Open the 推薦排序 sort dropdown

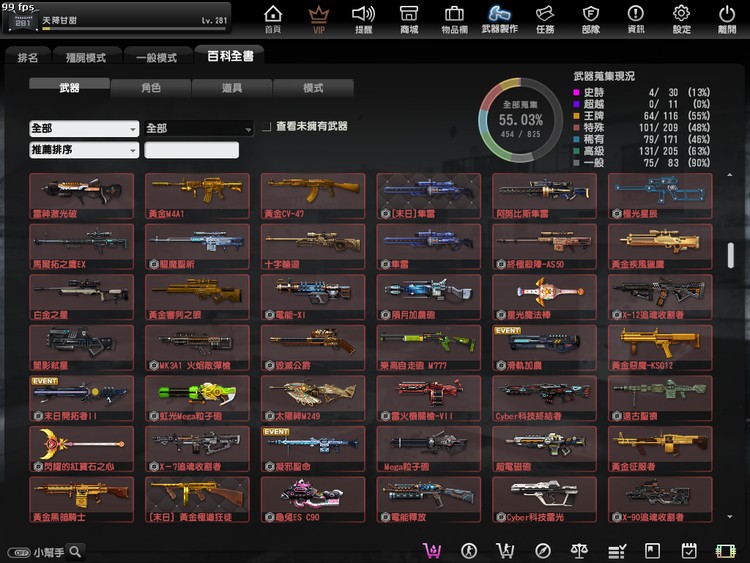84,150
